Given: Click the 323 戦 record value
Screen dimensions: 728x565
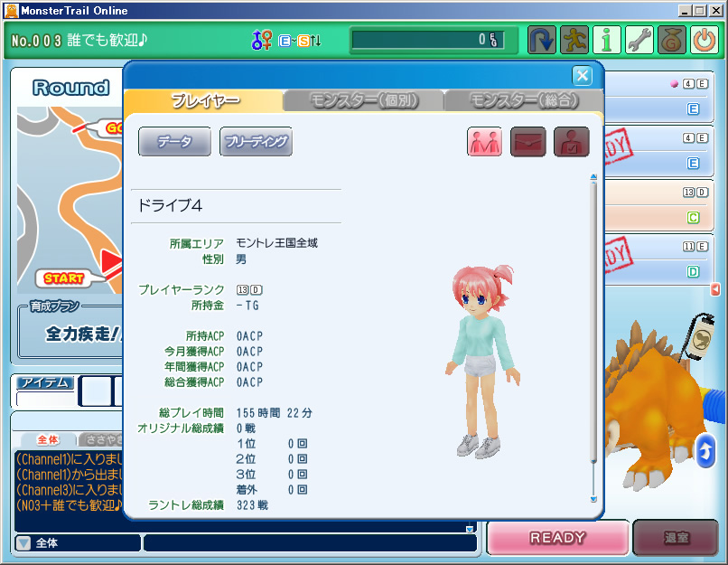Looking at the screenshot, I should click(x=253, y=505).
